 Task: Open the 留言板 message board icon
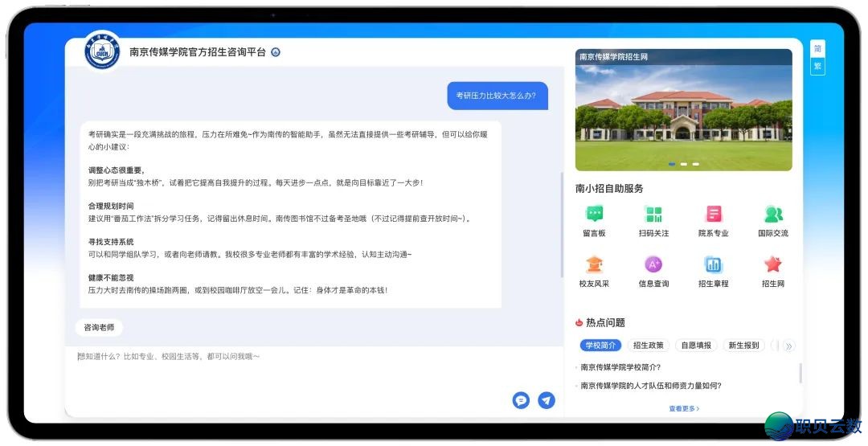coord(595,214)
